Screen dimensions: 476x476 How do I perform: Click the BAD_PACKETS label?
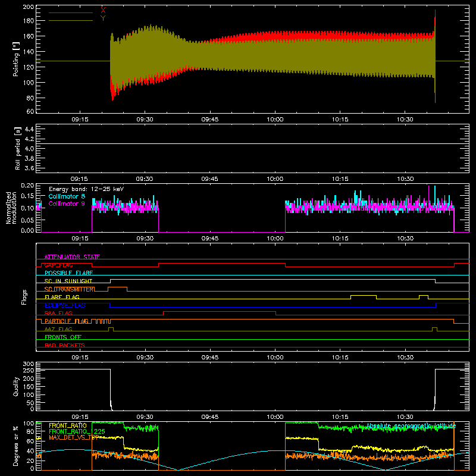coord(65,345)
